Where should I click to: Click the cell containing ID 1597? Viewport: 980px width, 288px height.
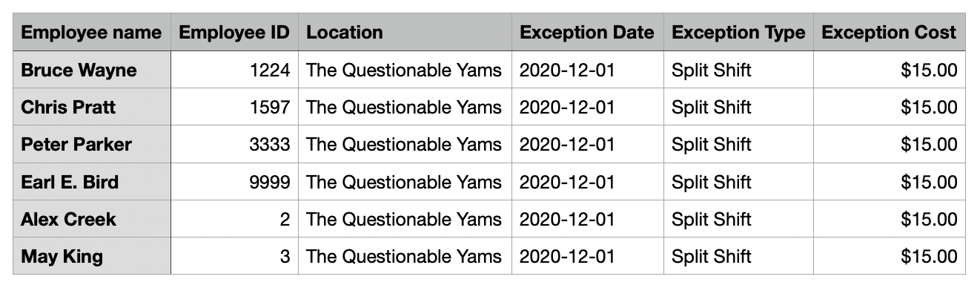tap(235, 107)
